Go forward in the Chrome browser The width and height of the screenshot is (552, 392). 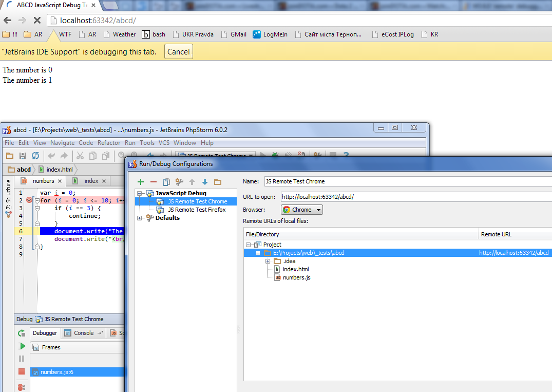click(x=22, y=21)
